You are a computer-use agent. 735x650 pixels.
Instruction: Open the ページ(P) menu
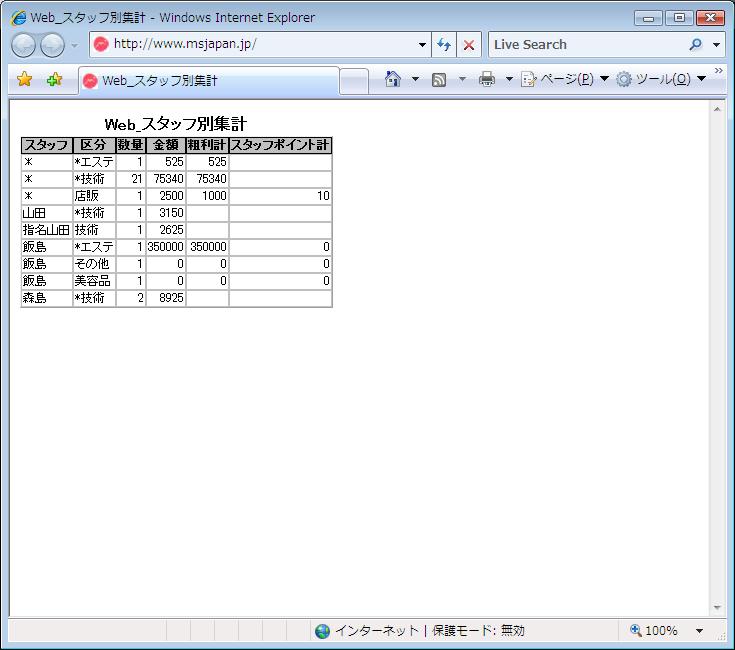coord(565,79)
